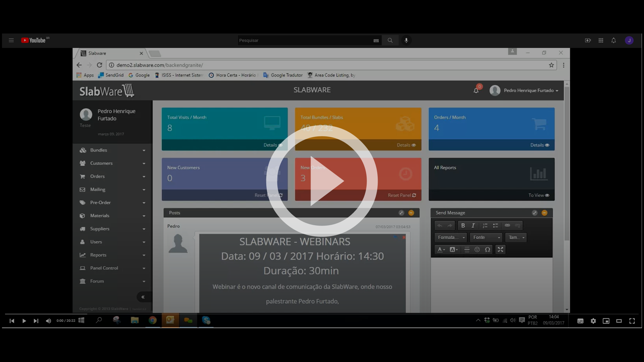Expand the Orders sidebar menu
Viewport: 644px width, 362px height.
112,176
